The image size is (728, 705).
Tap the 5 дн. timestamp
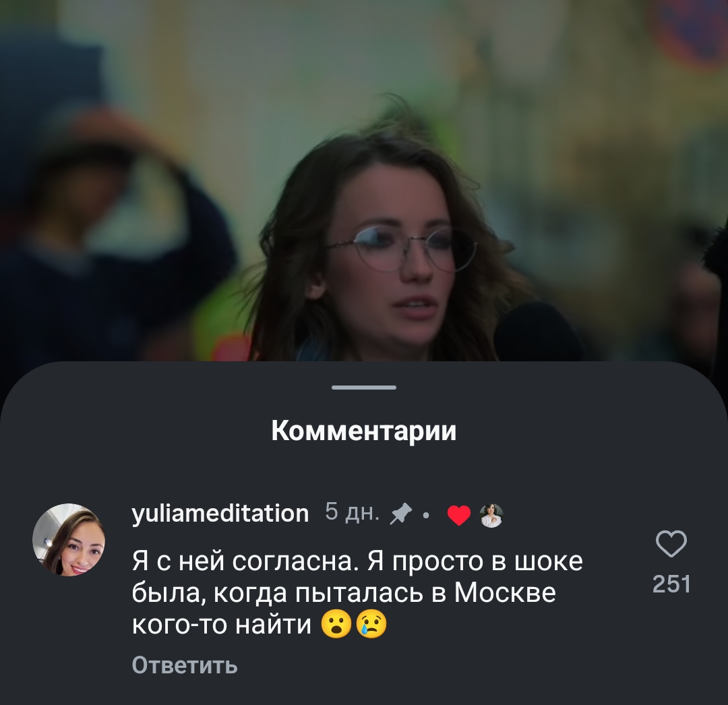(353, 512)
